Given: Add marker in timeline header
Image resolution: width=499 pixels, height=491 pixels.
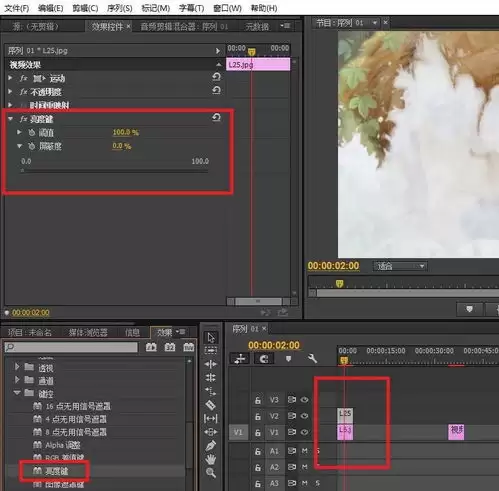Looking at the screenshot, I should 288,359.
